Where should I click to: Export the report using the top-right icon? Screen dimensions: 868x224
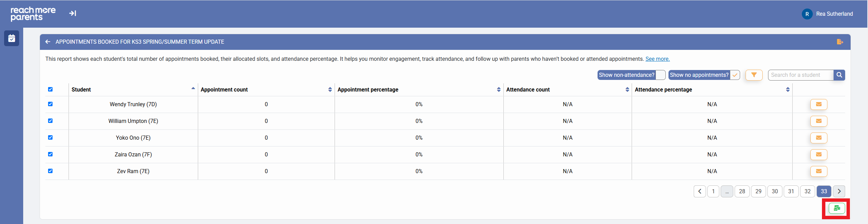coord(840,42)
